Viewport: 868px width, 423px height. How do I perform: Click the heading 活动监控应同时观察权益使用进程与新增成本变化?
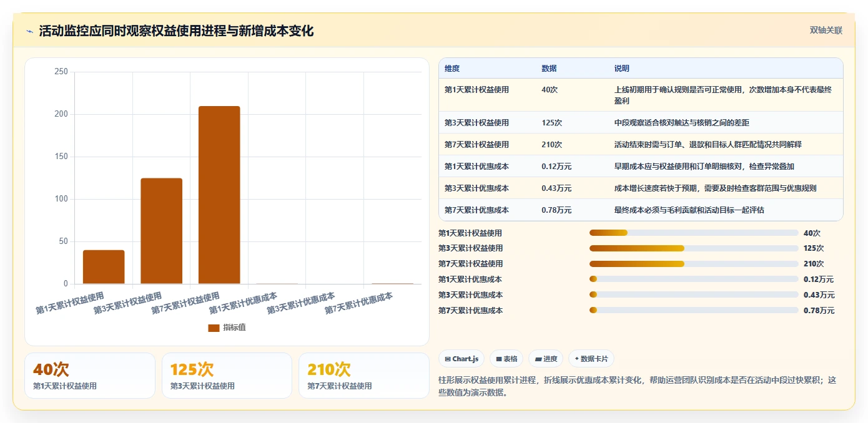[x=176, y=31]
